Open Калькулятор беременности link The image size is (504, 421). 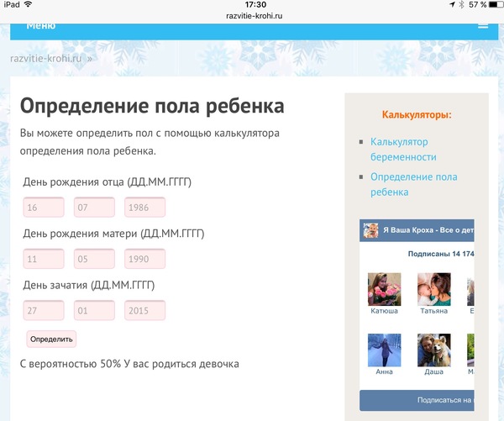403,150
